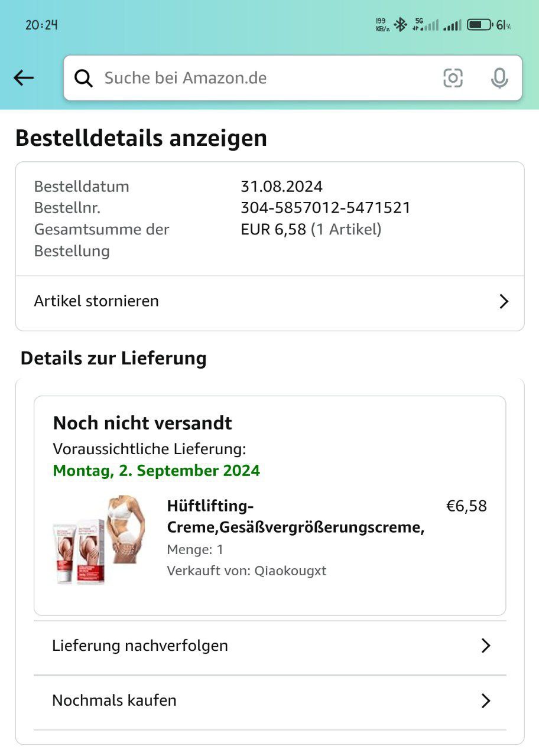Tap the battery indicator icon
This screenshot has width=539, height=756.
tap(480, 25)
